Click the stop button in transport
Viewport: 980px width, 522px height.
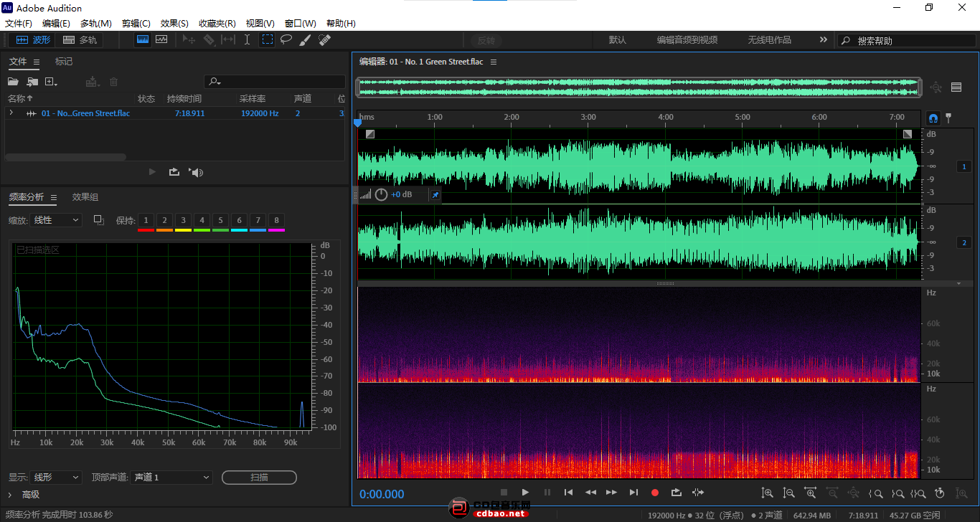pyautogui.click(x=504, y=493)
